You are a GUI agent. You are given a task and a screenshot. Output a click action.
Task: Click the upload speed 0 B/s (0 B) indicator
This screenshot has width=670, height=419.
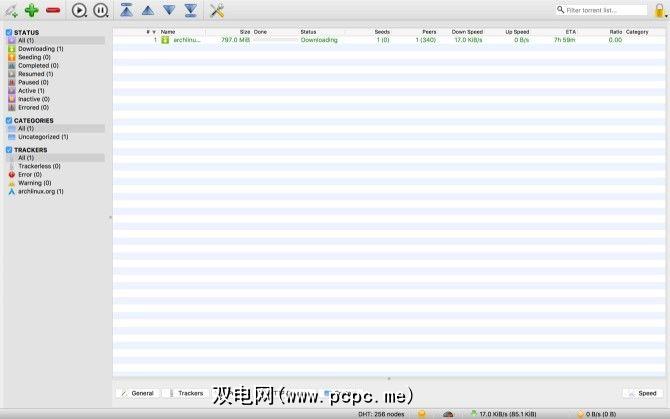597,414
